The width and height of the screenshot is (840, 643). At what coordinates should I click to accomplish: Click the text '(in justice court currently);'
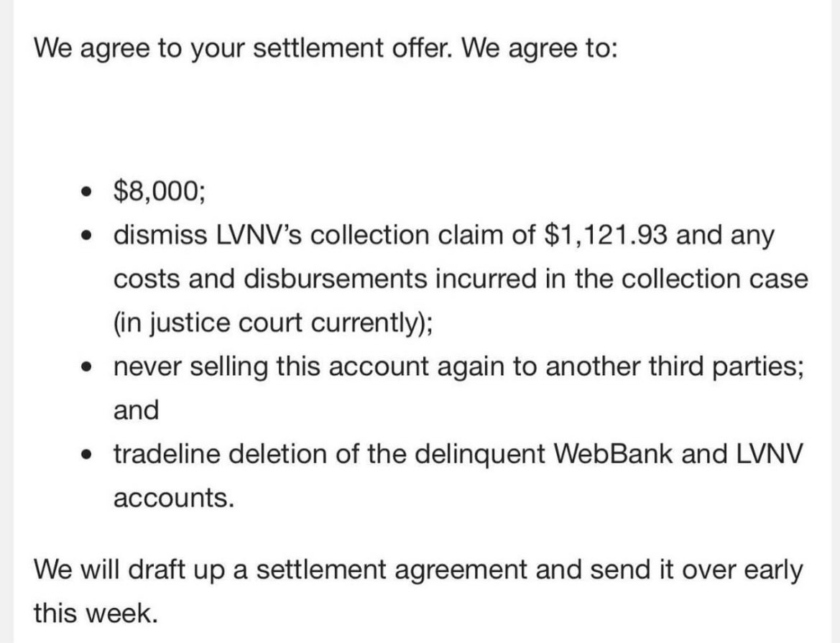[273, 323]
